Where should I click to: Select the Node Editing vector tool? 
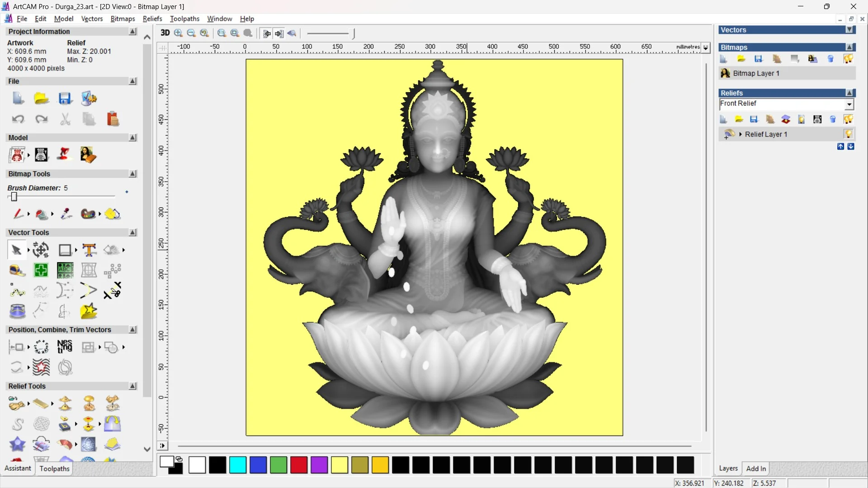(x=17, y=291)
